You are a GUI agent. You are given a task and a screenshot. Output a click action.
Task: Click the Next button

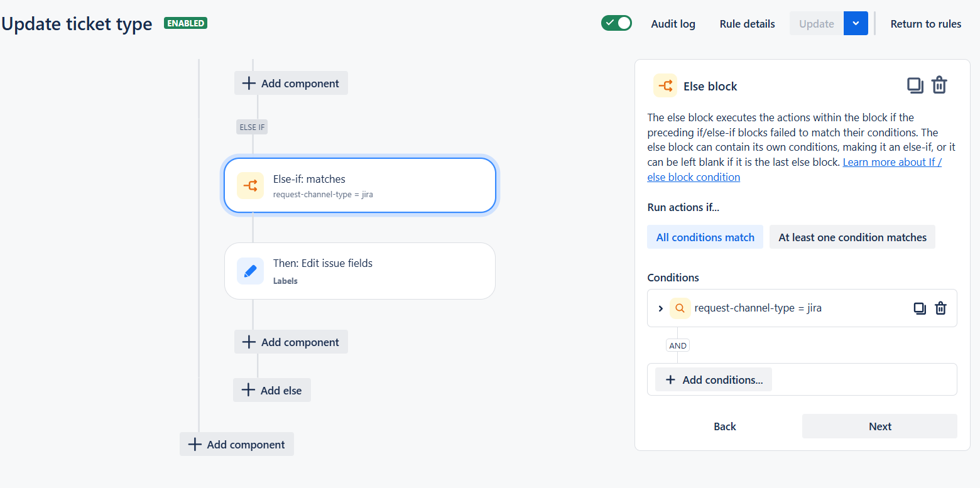coord(879,426)
